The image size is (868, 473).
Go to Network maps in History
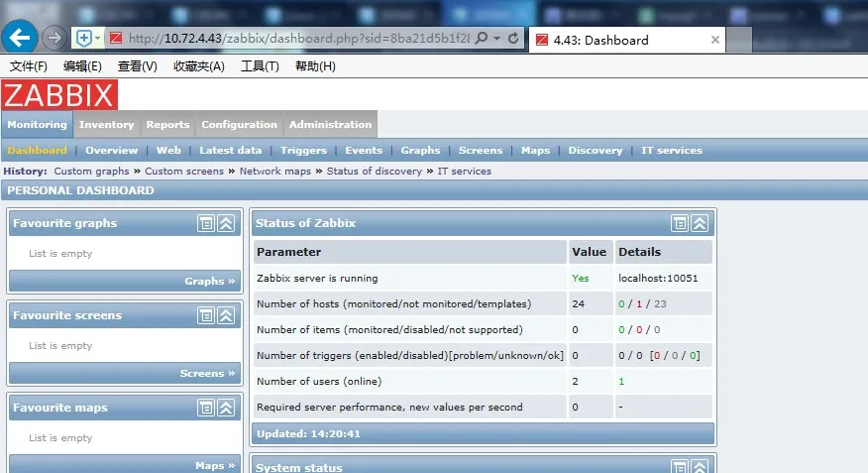click(275, 172)
